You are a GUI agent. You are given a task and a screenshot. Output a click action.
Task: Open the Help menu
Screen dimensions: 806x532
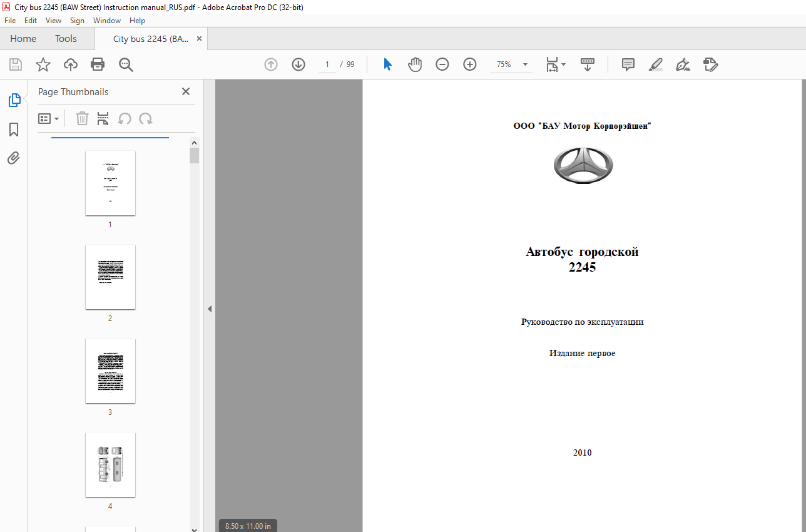click(x=137, y=21)
